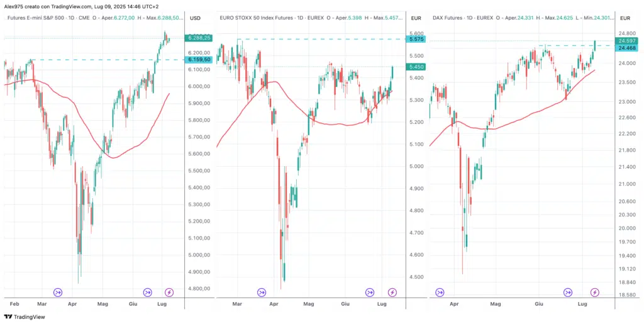Click the lightning event icon on DAX Futures chart
Screen dimensions: 644x324
click(595, 292)
